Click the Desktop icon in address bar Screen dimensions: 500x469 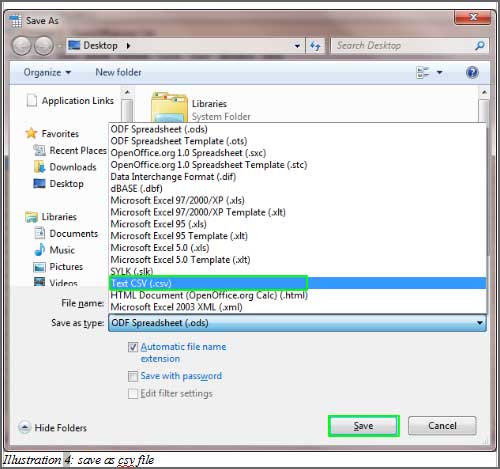coord(74,45)
